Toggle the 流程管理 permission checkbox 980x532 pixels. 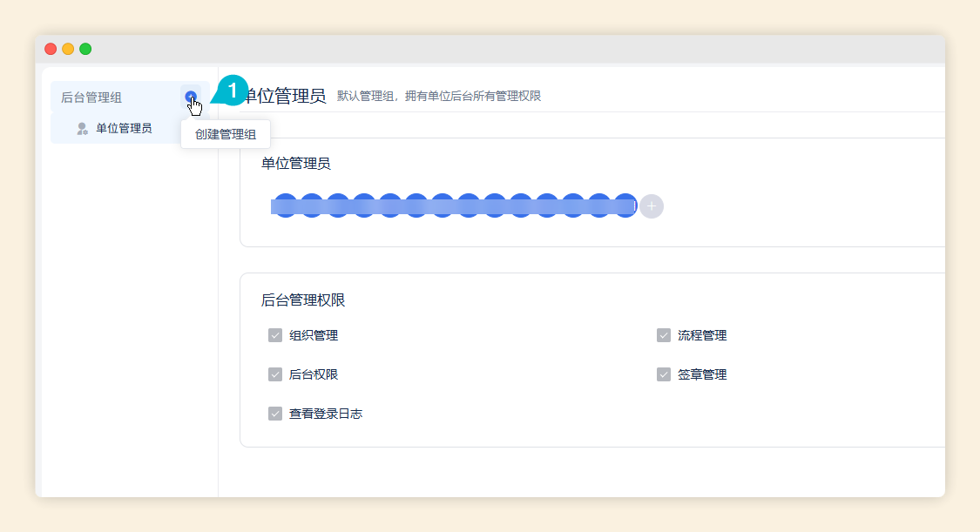[662, 335]
